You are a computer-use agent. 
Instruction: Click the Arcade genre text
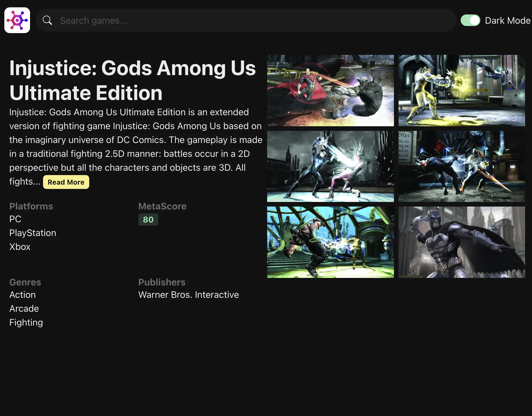pyautogui.click(x=24, y=309)
